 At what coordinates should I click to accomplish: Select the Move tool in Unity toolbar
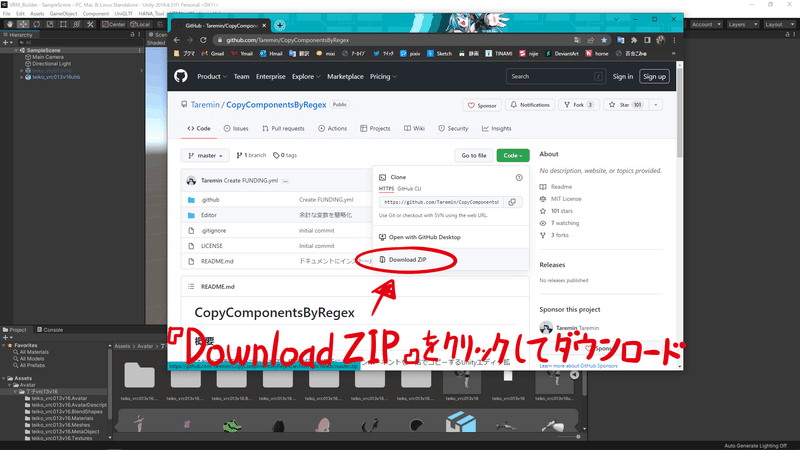point(23,24)
